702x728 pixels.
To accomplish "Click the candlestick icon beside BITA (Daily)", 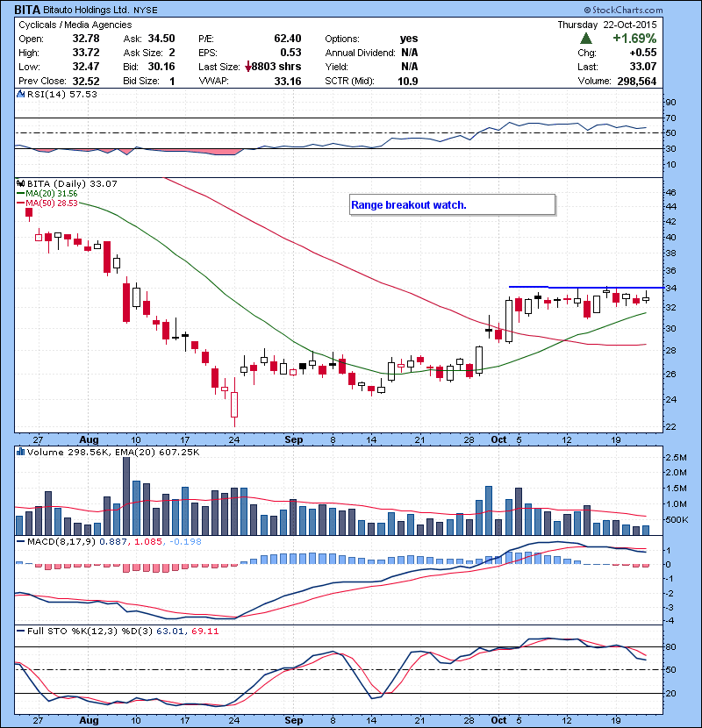I will click(x=20, y=183).
